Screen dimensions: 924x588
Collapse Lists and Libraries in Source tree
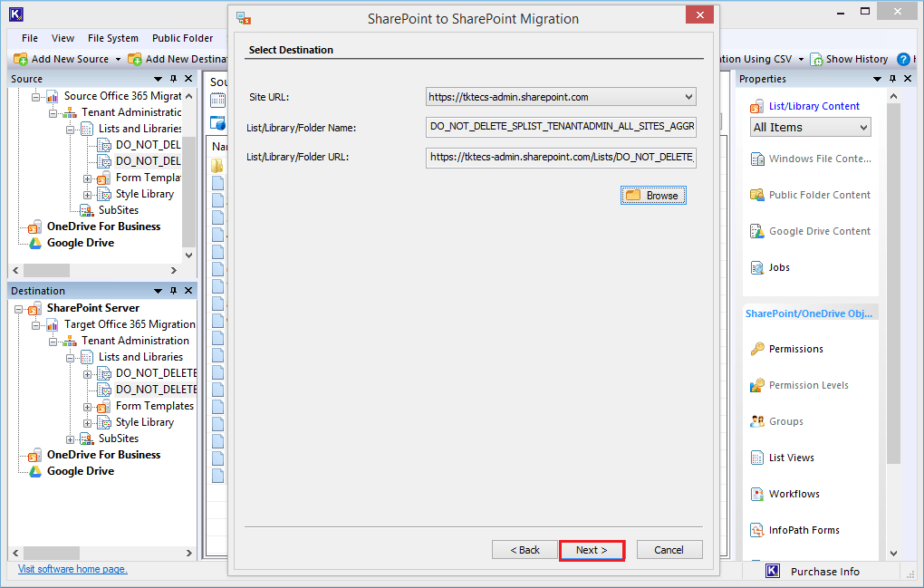pyautogui.click(x=70, y=130)
